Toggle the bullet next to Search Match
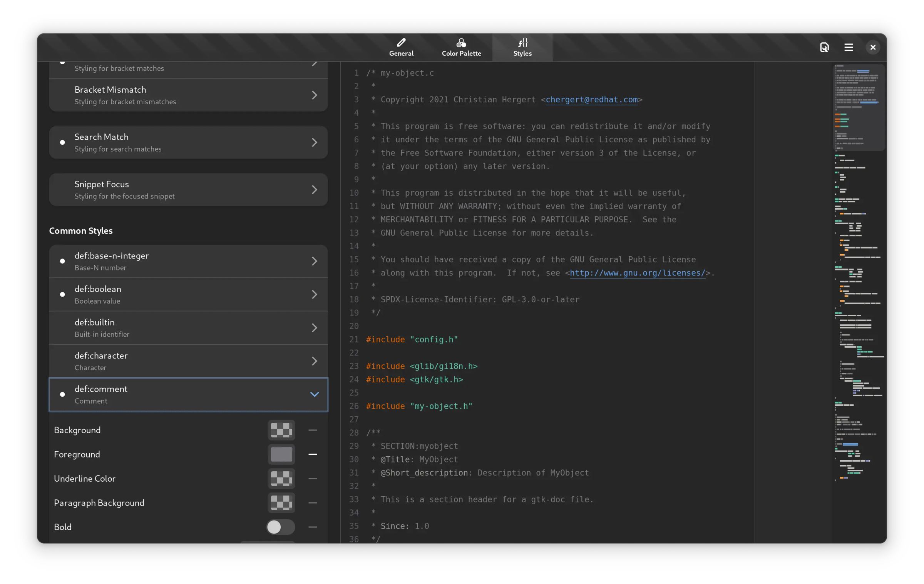This screenshot has height=584, width=924. [62, 142]
